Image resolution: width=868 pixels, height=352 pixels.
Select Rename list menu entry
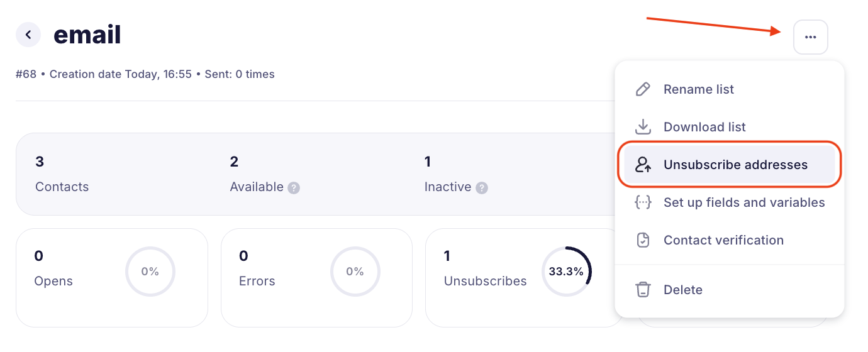pos(698,89)
